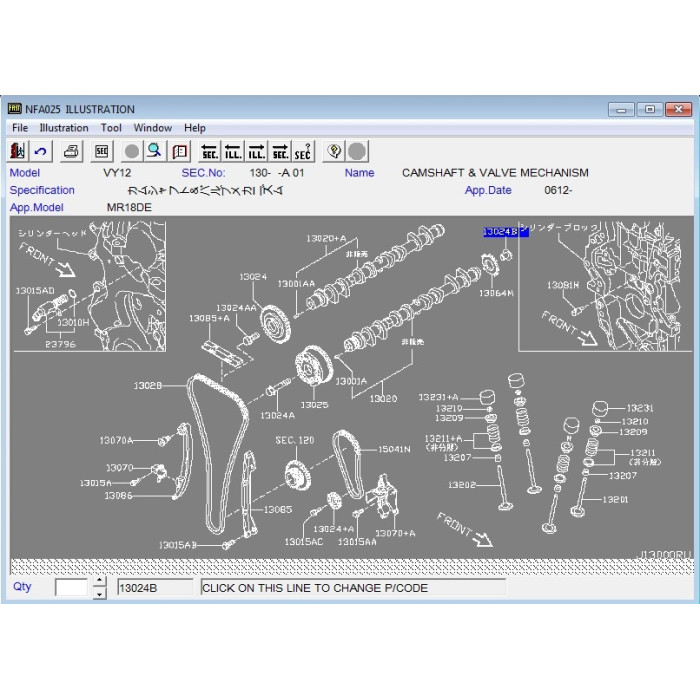The height and width of the screenshot is (700, 700).
Task: Select part label 13001A on diagram
Action: pos(351,381)
